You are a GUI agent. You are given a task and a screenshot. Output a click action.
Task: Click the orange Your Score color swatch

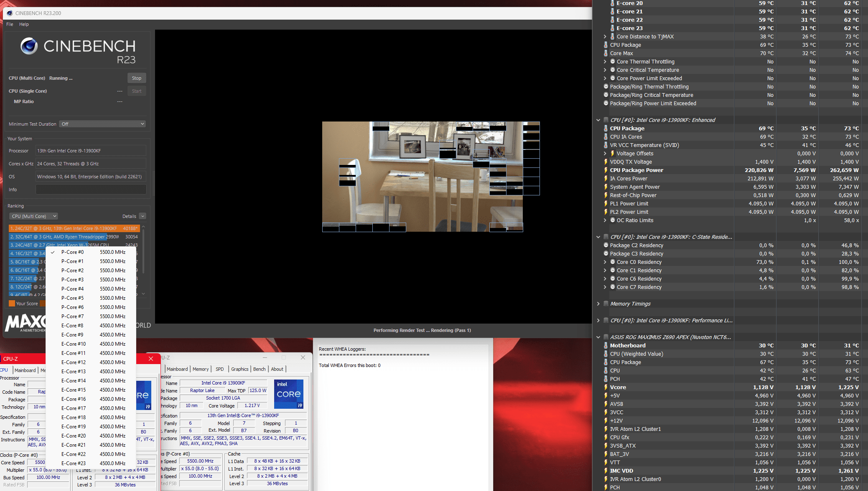coord(12,304)
